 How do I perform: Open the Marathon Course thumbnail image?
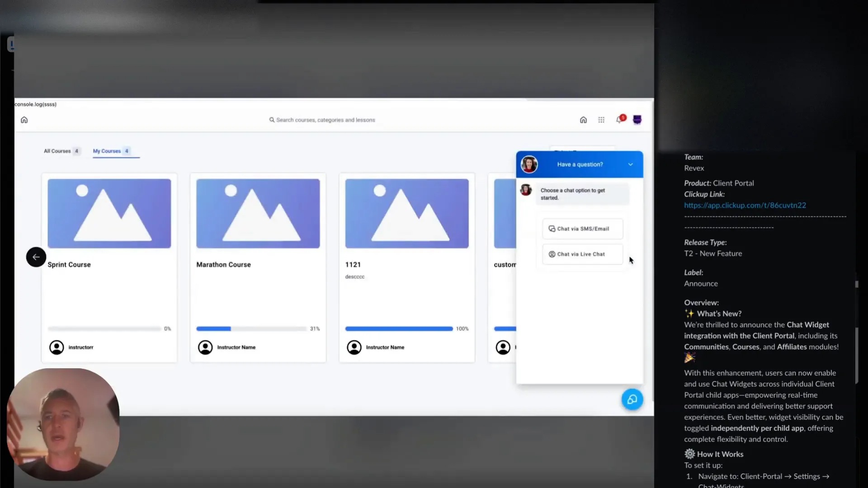coord(258,213)
